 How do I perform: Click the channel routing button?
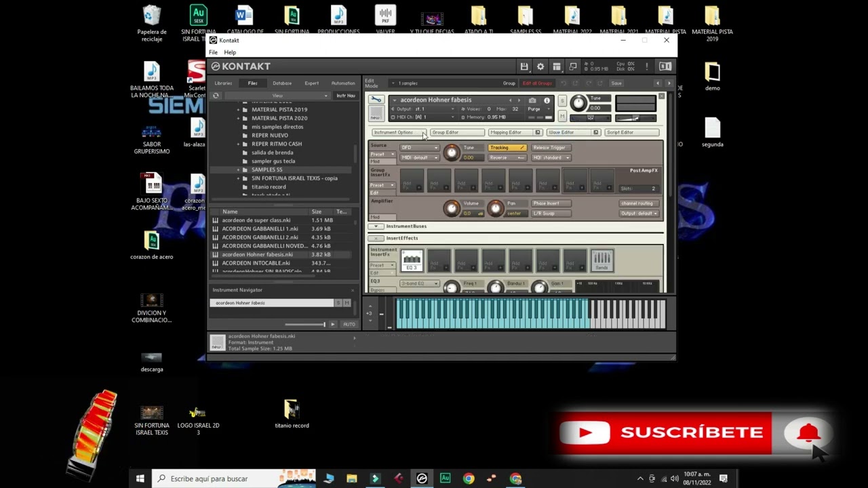(639, 203)
